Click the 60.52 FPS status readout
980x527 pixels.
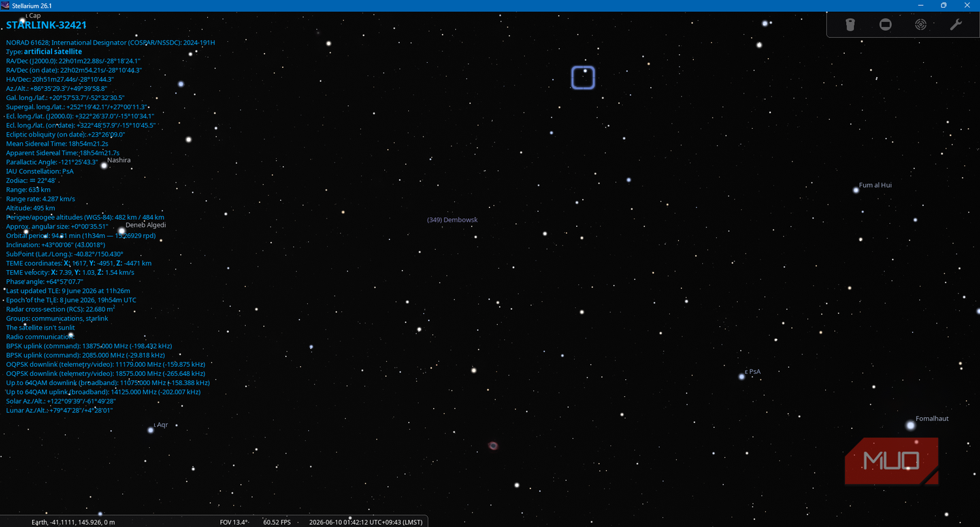tap(277, 522)
